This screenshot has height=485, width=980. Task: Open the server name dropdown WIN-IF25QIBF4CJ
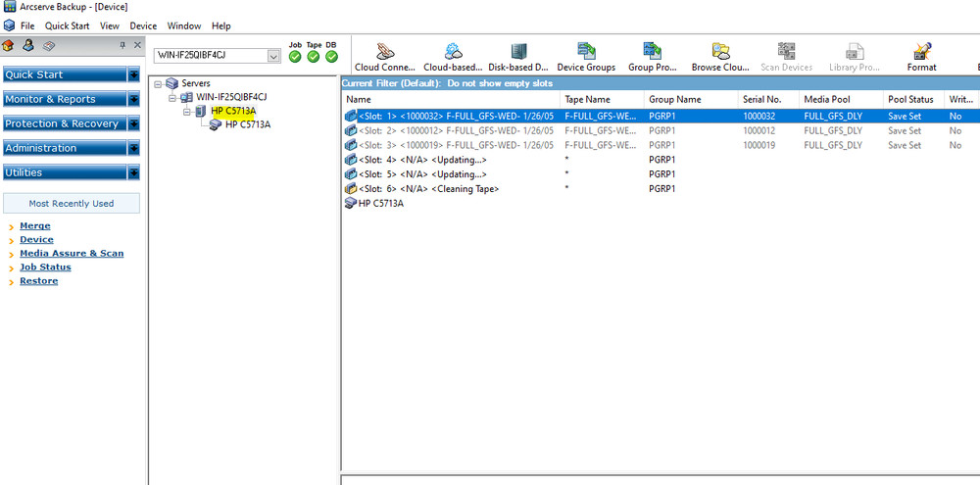click(x=273, y=56)
